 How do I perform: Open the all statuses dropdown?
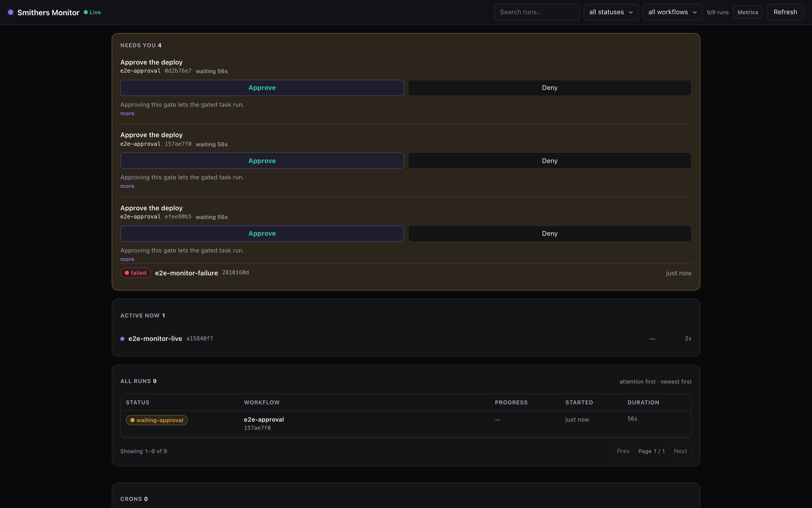click(611, 12)
